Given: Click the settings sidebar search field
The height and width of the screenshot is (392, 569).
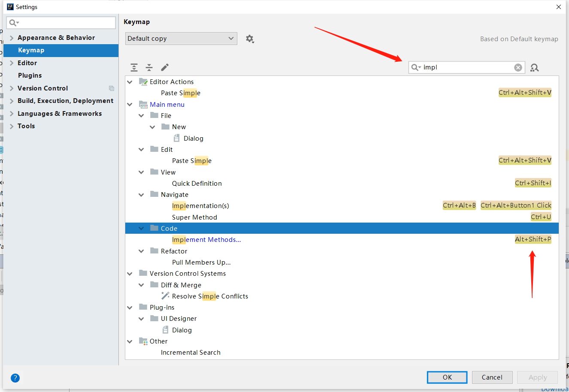Looking at the screenshot, I should coord(61,23).
